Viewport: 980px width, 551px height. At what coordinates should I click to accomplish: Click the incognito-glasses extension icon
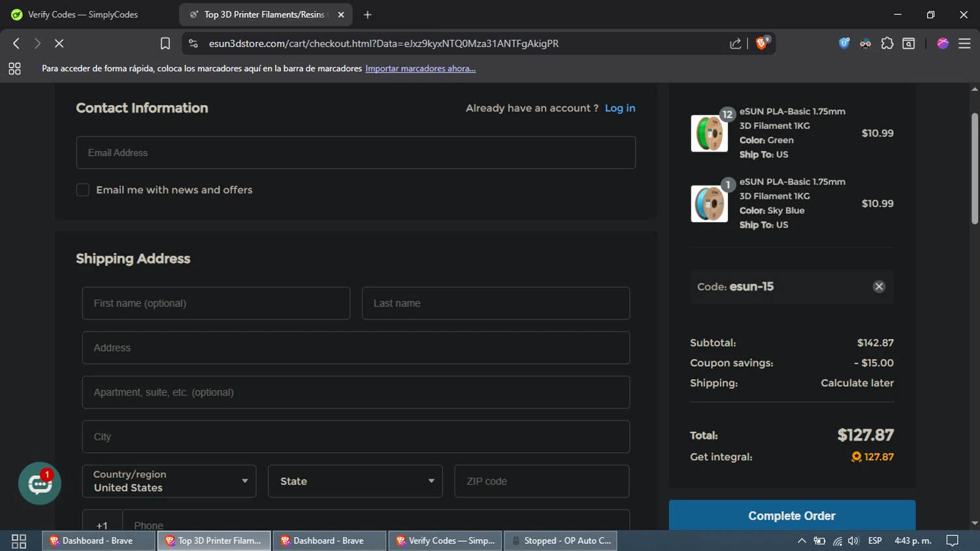click(x=866, y=44)
